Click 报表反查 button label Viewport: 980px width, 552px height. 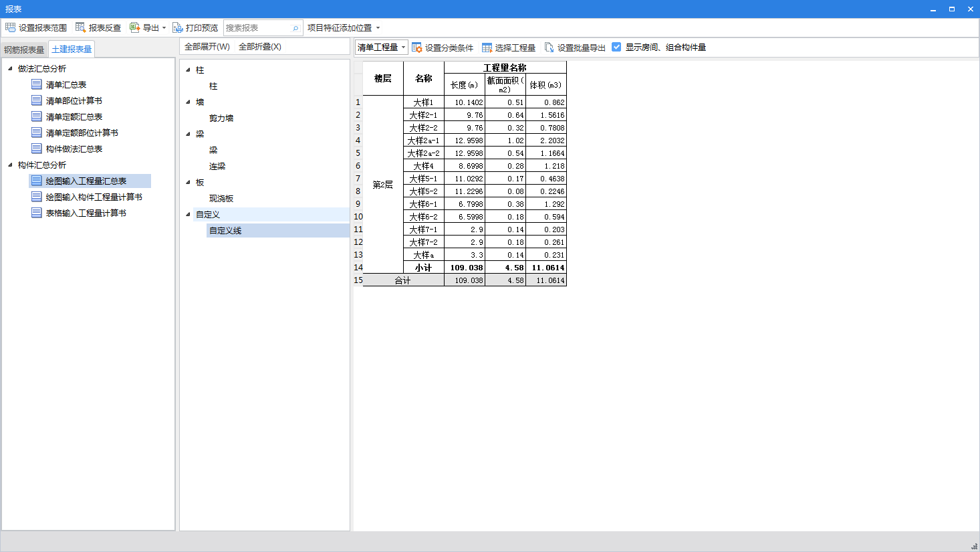click(105, 28)
